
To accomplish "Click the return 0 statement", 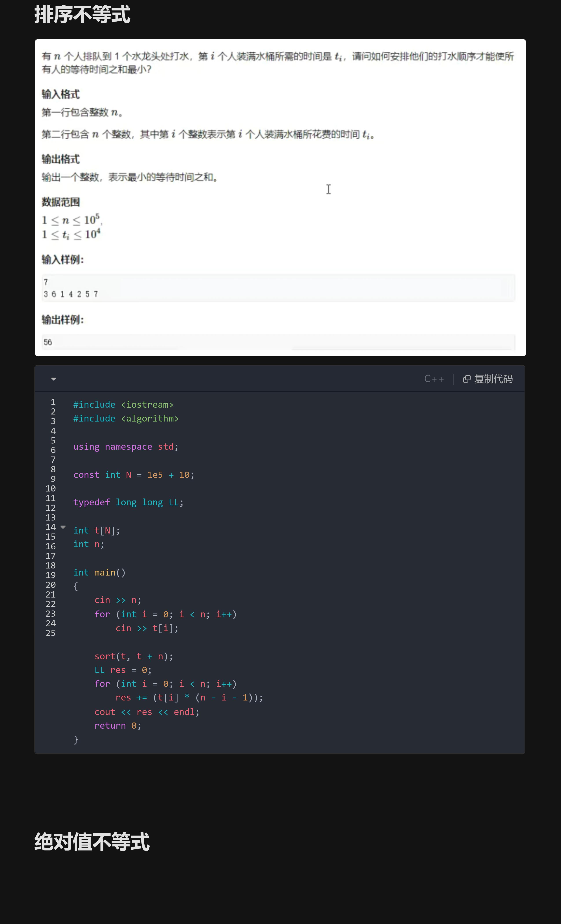I will [117, 726].
